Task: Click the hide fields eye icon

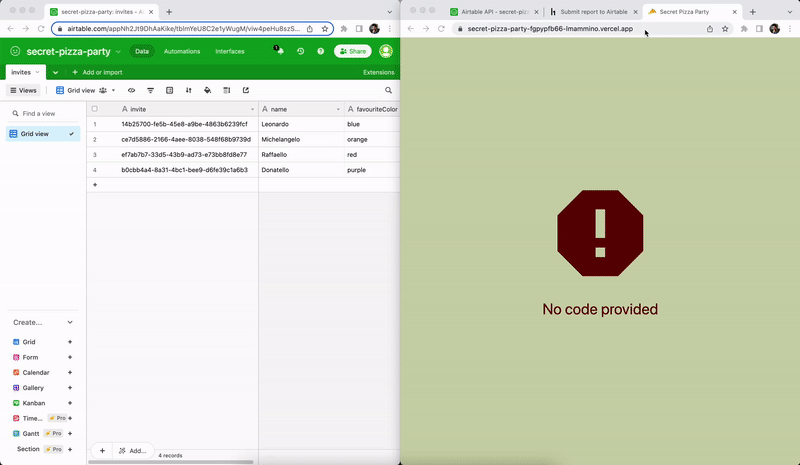Action: (131, 90)
